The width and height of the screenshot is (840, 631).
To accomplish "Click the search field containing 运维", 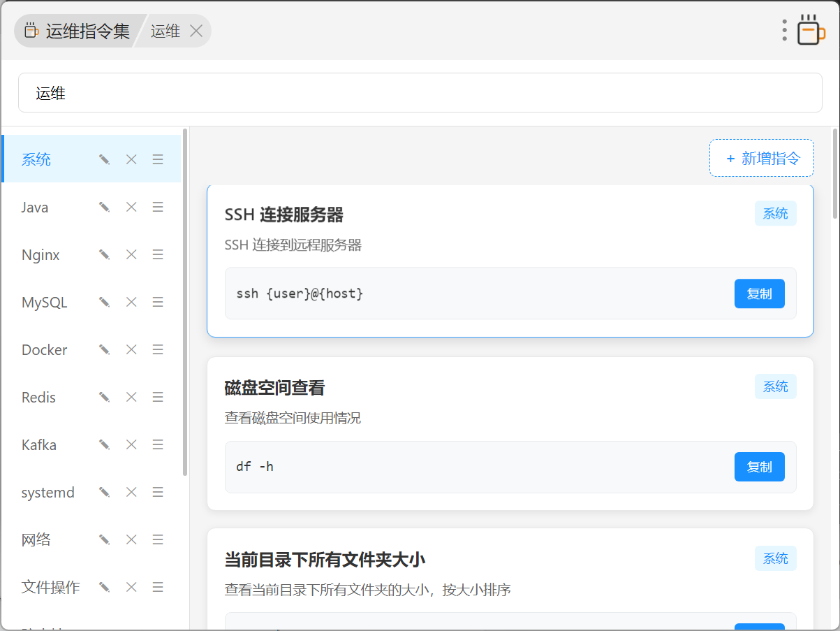I will 419,93.
